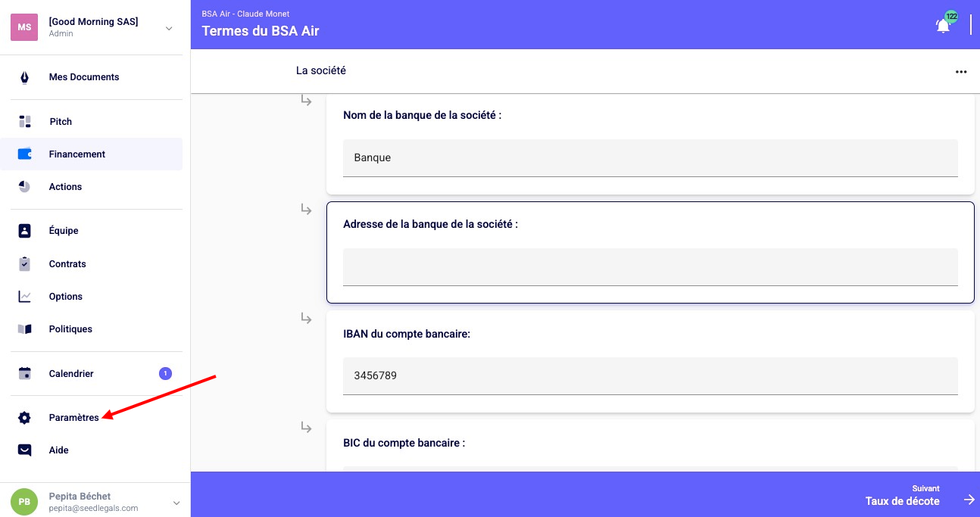980x517 pixels.
Task: Click the Politiques book icon
Action: 25,329
